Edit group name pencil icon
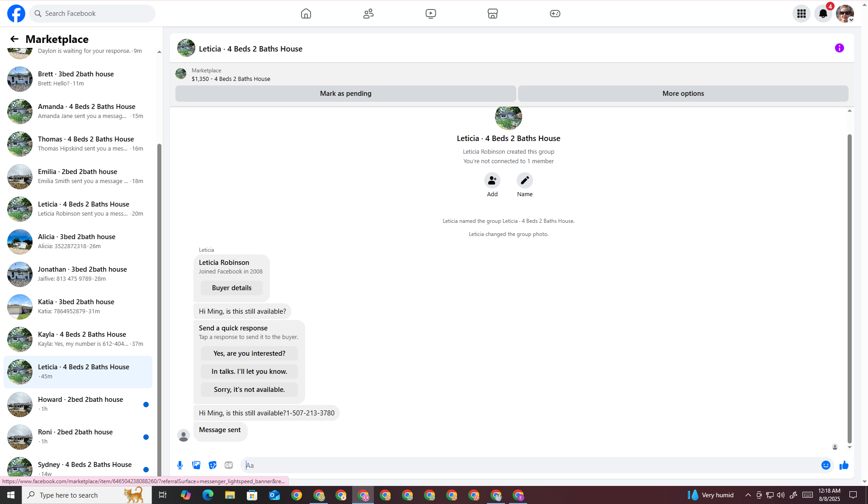This screenshot has height=504, width=868. click(524, 180)
